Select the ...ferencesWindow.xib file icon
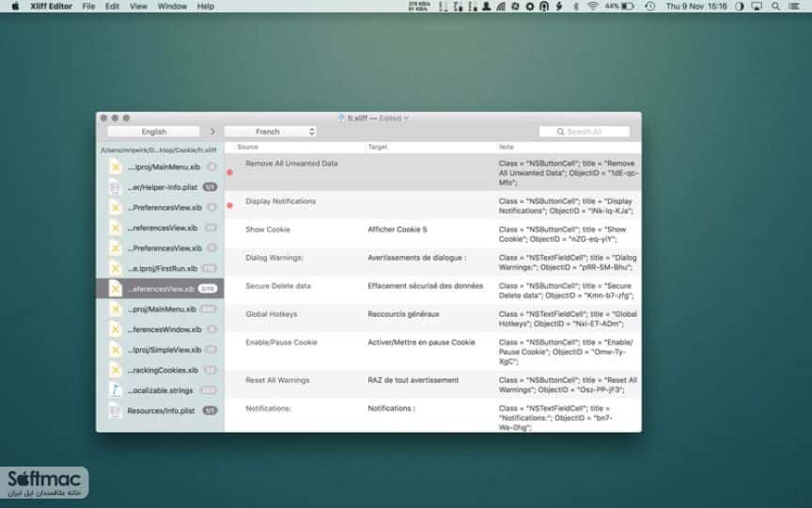Image resolution: width=812 pixels, height=508 pixels. pos(116,329)
